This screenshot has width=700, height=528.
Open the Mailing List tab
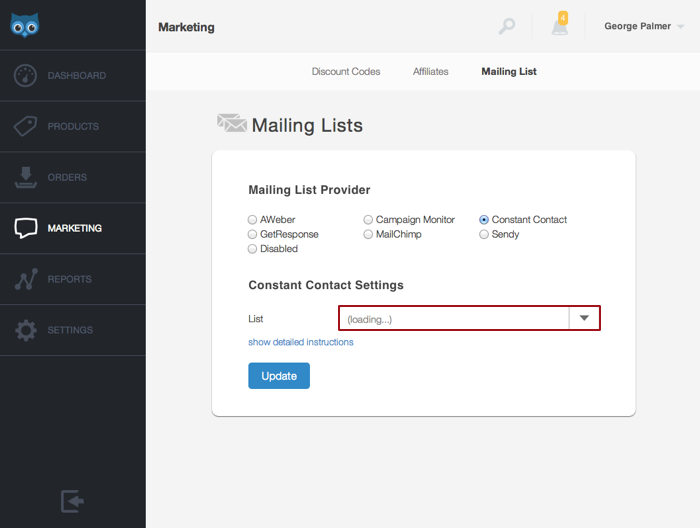coord(509,71)
